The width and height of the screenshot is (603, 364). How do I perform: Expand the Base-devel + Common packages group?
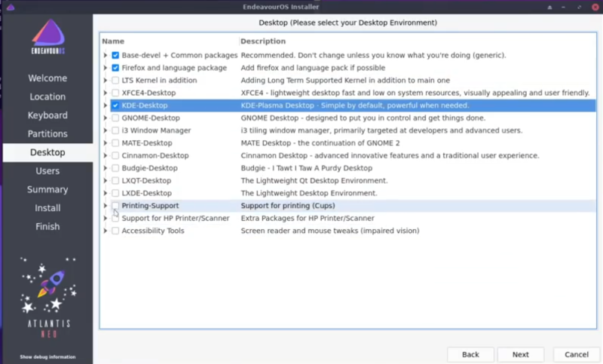point(106,56)
